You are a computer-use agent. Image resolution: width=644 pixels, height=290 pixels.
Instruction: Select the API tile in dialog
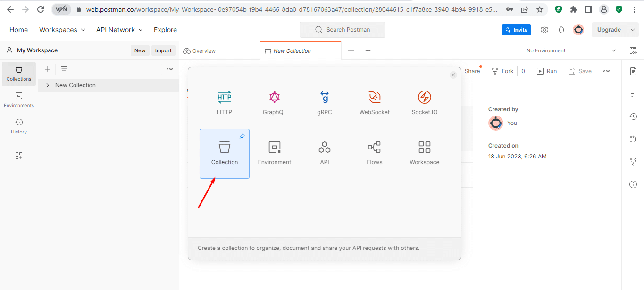click(x=325, y=153)
